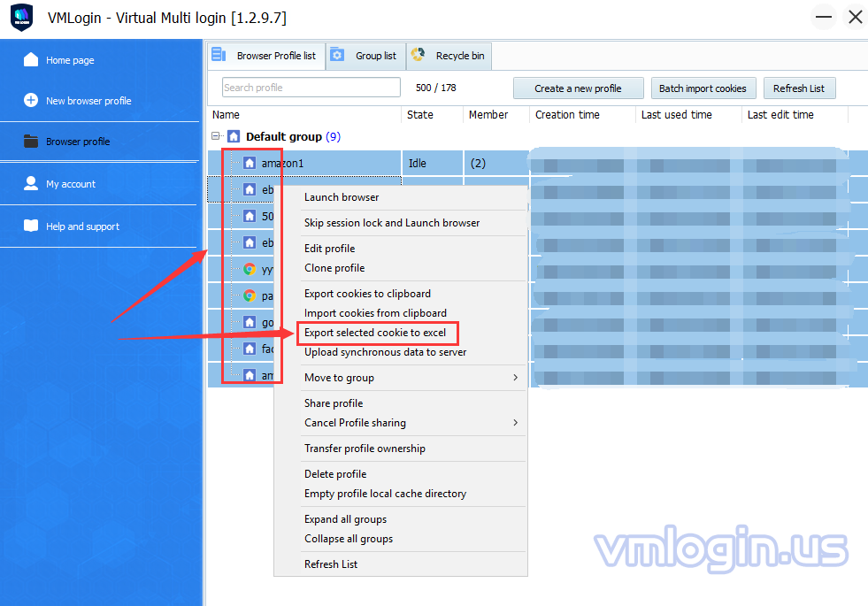Sort by the Creation time column header

click(567, 115)
